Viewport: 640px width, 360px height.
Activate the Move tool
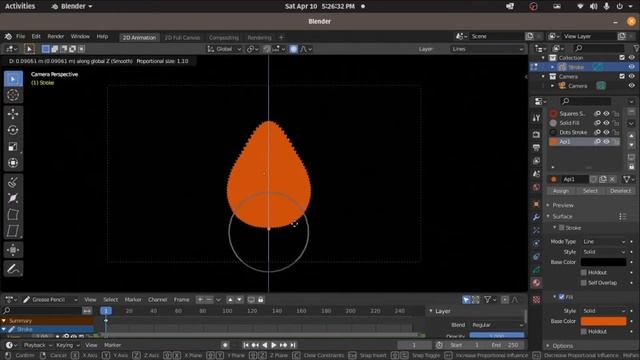tap(13, 113)
